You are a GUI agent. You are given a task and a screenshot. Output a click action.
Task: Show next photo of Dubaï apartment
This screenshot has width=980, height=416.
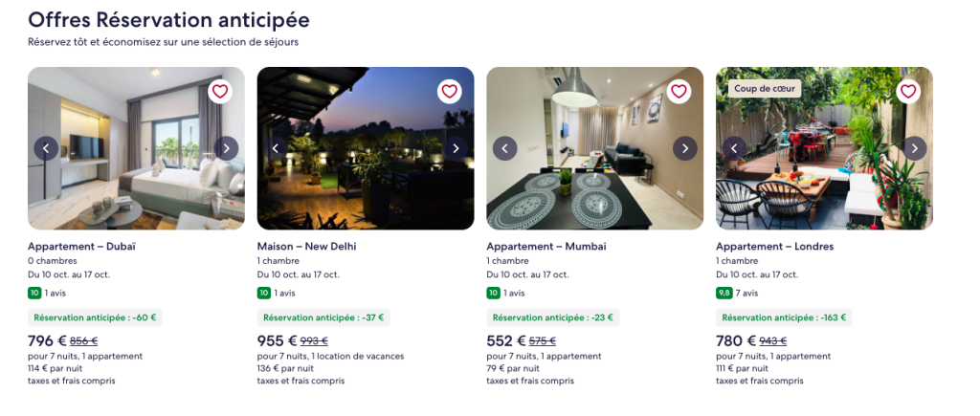(x=226, y=148)
